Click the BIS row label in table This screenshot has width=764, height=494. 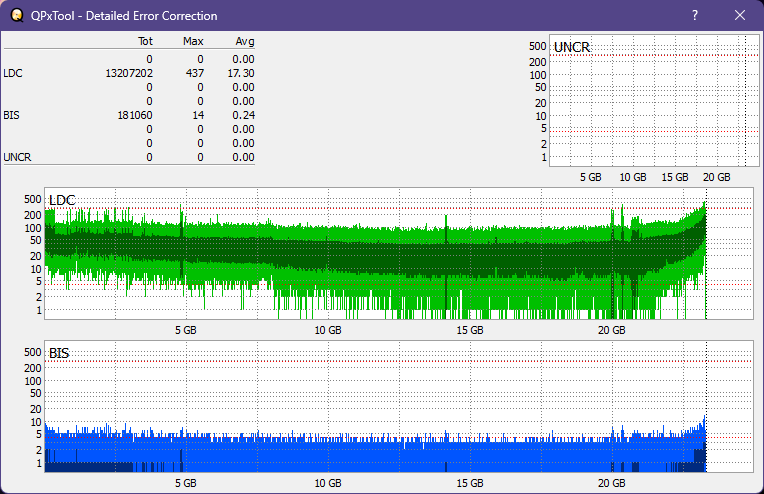click(x=11, y=115)
